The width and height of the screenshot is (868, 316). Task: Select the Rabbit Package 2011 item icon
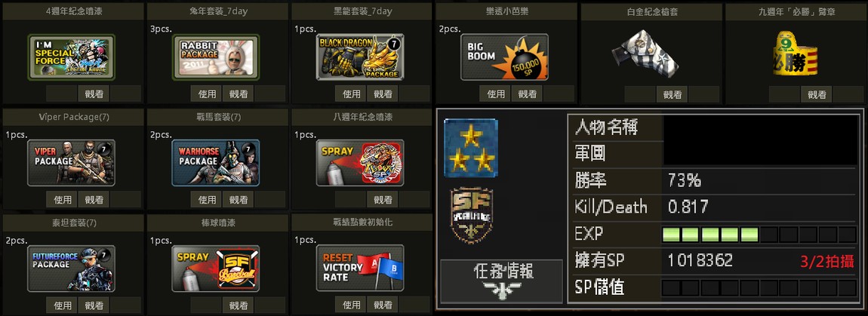[x=216, y=57]
